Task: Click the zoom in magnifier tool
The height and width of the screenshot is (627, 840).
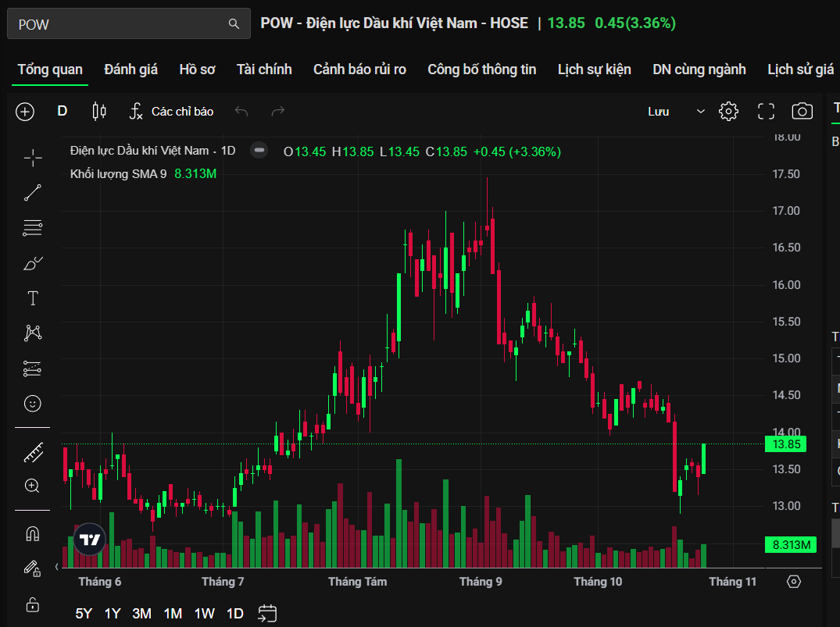Action: 33,486
